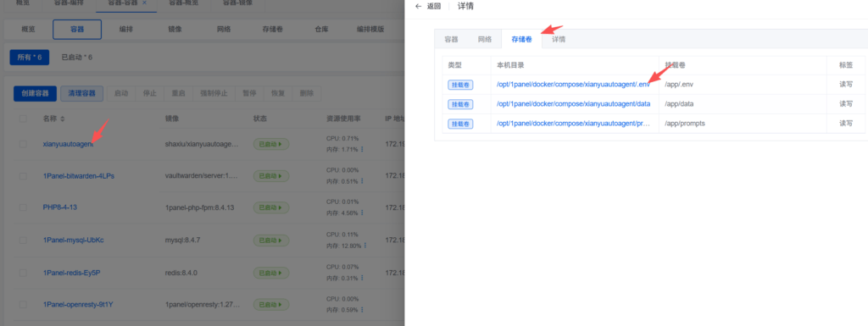
Task: Switch to the 容器-镜像 page tab
Action: (x=237, y=3)
